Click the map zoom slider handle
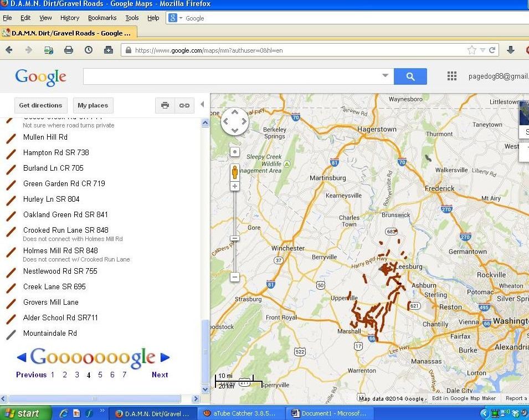529x420 pixels. tap(235, 238)
